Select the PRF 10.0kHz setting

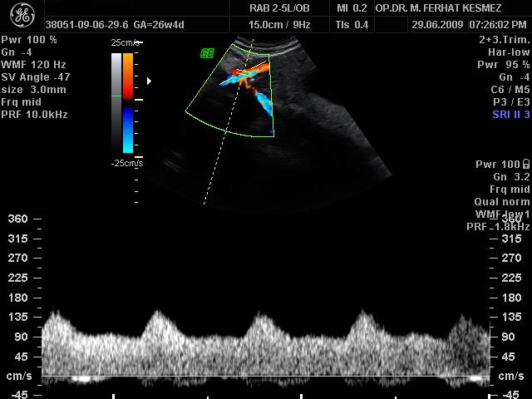35,114
